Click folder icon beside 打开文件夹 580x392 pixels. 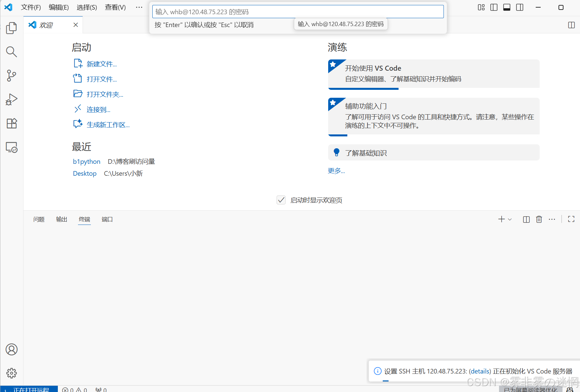(x=78, y=94)
